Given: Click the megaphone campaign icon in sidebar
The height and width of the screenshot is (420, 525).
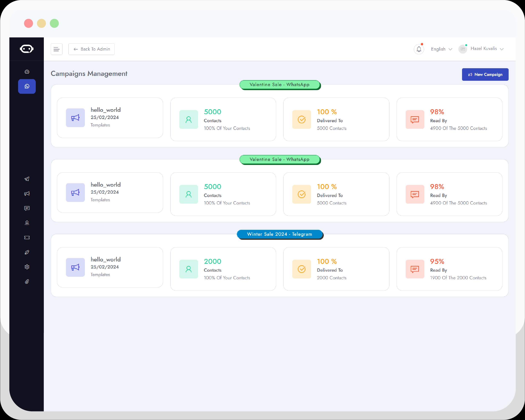Looking at the screenshot, I should 27,194.
